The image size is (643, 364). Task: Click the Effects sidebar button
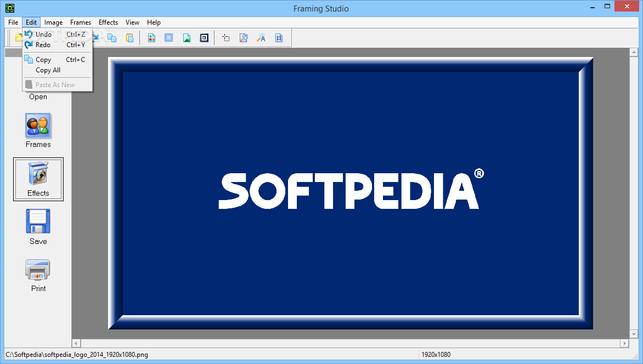pyautogui.click(x=38, y=179)
